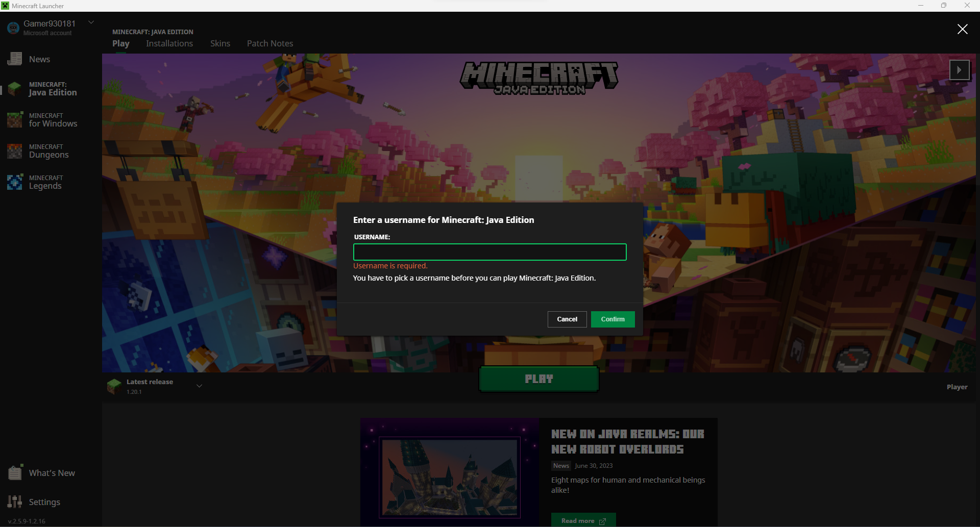Open the Read more link
Image resolution: width=980 pixels, height=527 pixels.
point(583,520)
